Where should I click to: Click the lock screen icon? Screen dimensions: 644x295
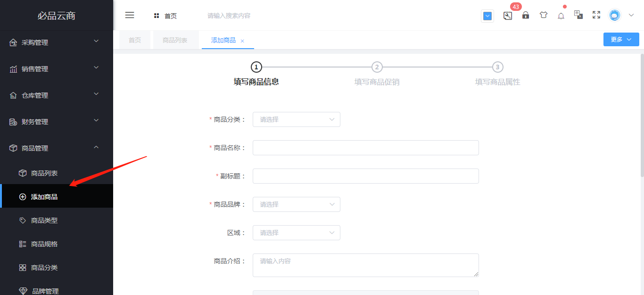(526, 15)
